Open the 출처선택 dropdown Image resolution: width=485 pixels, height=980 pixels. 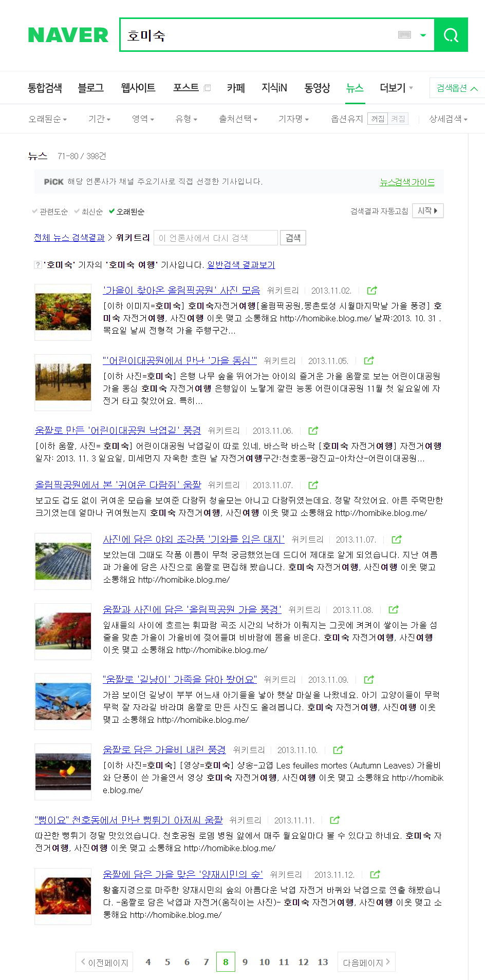point(238,119)
